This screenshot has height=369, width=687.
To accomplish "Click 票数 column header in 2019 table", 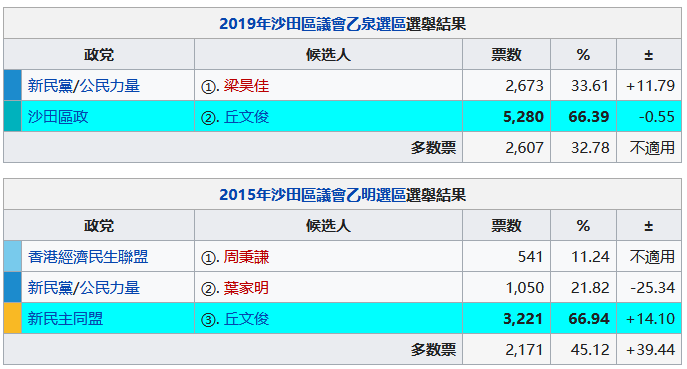I will point(506,54).
